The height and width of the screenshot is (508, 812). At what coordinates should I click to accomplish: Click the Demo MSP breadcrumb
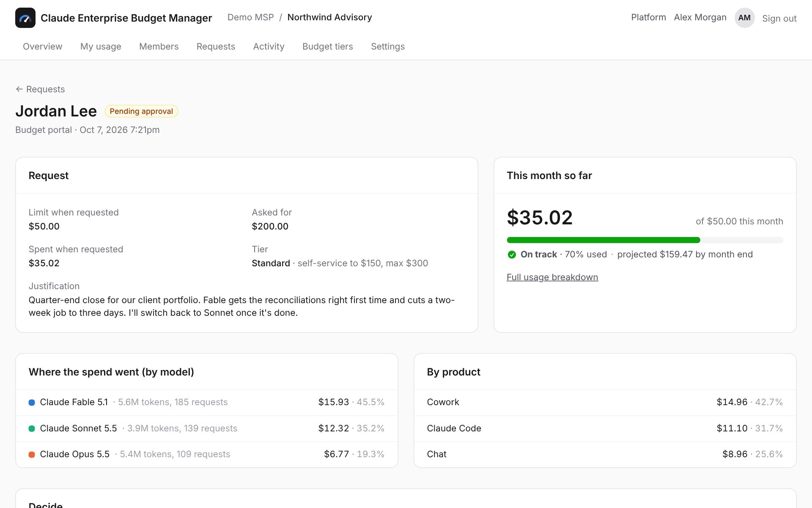point(251,17)
